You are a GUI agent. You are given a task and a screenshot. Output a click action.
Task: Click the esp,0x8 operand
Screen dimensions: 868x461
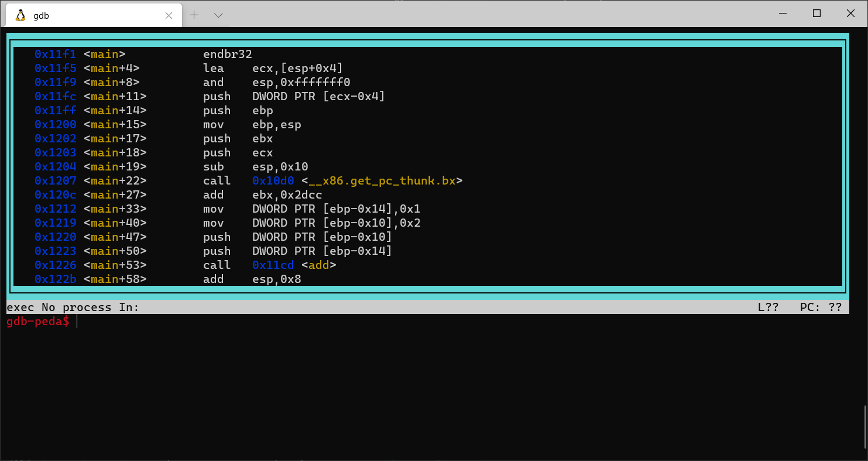277,279
